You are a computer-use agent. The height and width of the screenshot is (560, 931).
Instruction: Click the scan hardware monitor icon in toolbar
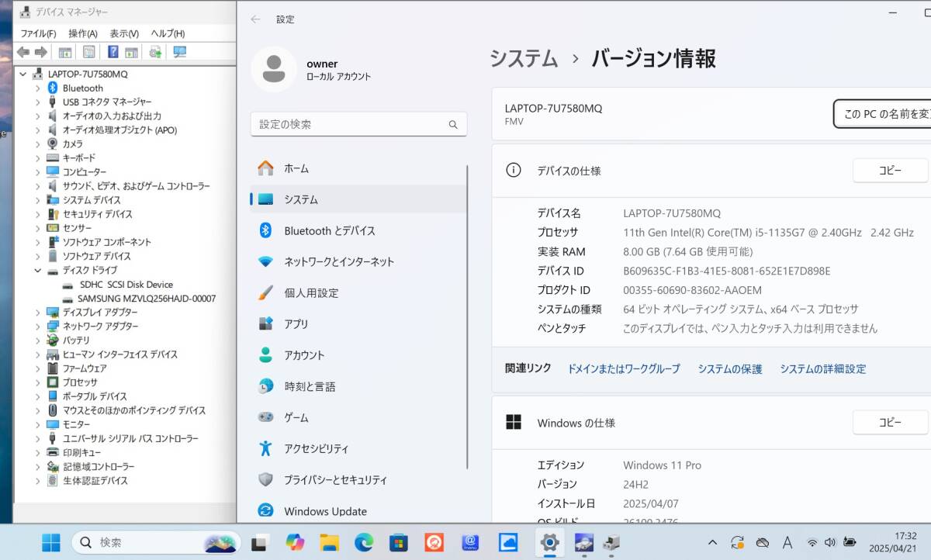pos(180,52)
